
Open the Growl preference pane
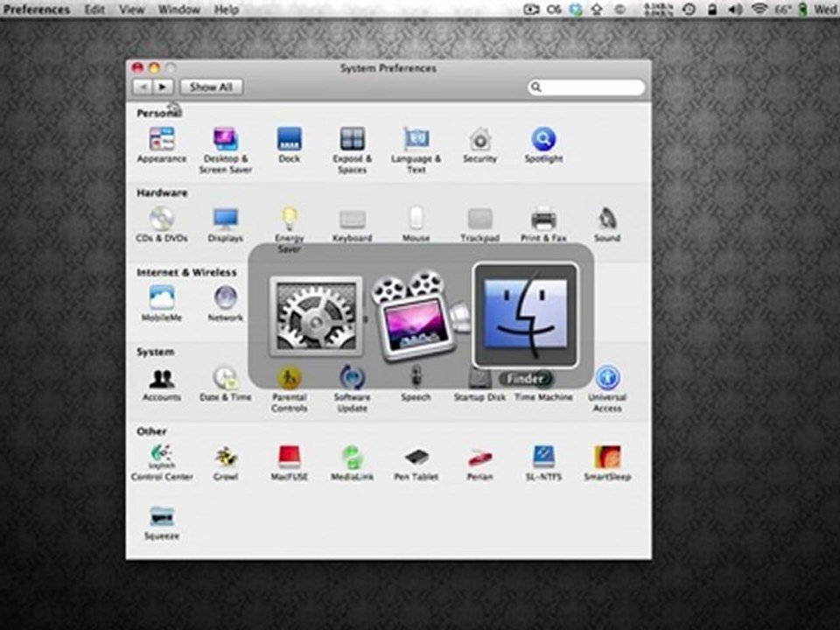[226, 463]
